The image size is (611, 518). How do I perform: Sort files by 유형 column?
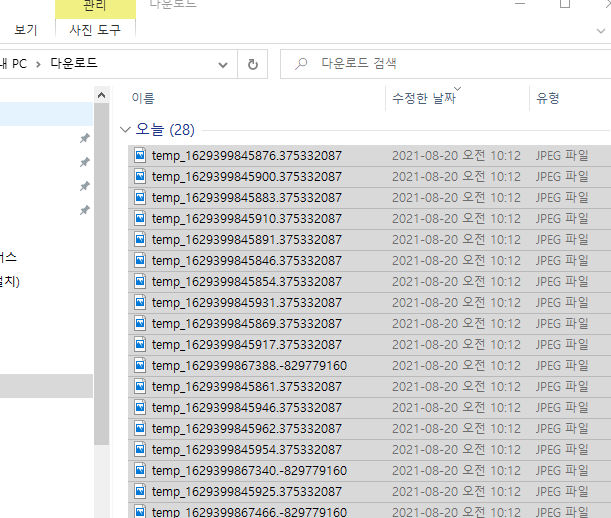click(548, 98)
